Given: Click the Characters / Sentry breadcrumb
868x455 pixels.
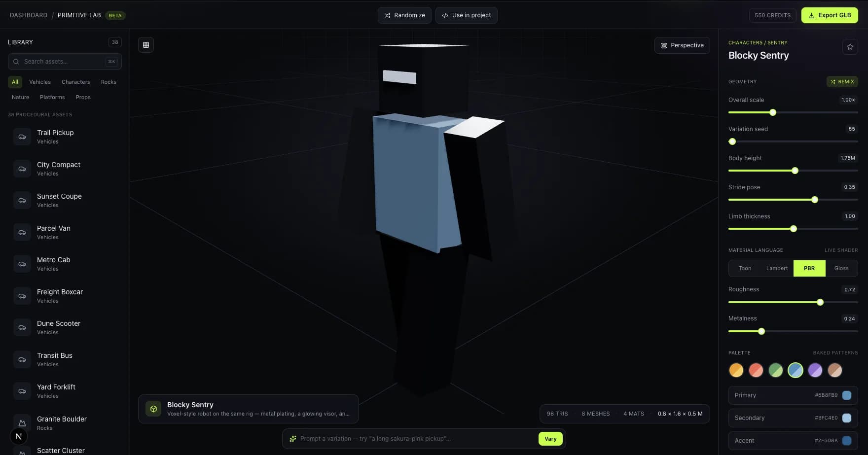Looking at the screenshot, I should tap(758, 43).
